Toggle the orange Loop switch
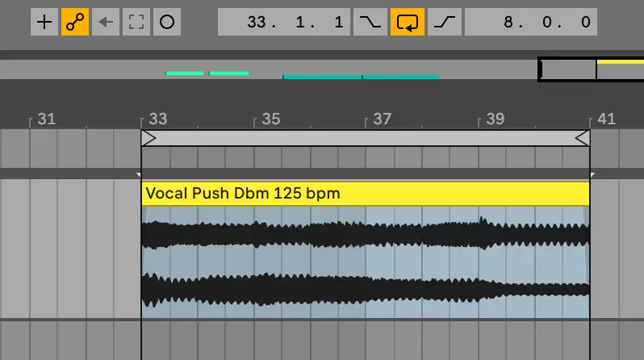The width and height of the screenshot is (644, 360). 407,22
